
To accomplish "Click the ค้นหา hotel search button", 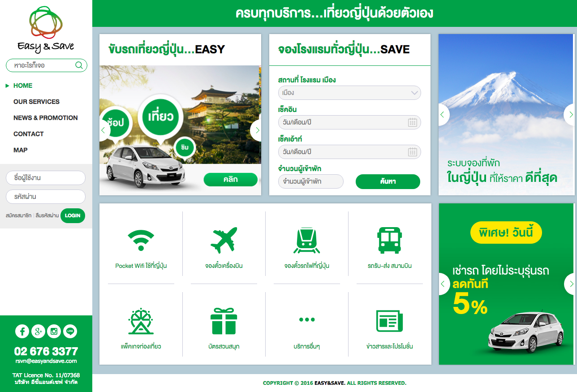I will pyautogui.click(x=388, y=181).
